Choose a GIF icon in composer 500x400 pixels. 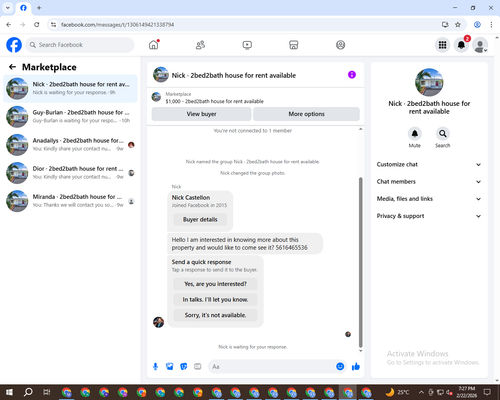click(198, 367)
